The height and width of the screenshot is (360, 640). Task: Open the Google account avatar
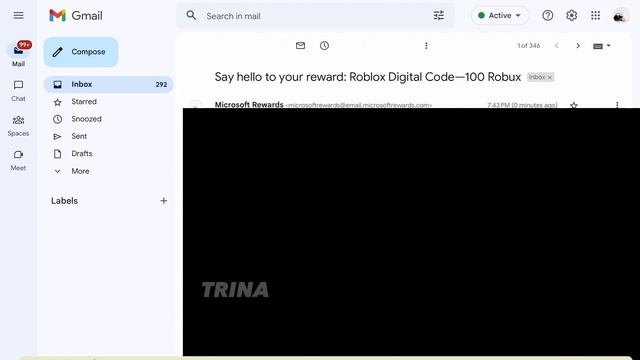(620, 16)
